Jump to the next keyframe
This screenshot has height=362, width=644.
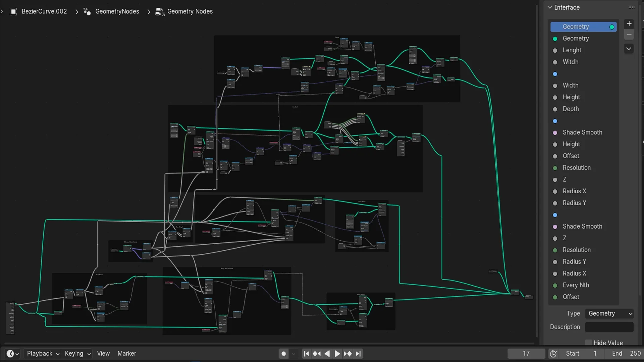tap(347, 354)
